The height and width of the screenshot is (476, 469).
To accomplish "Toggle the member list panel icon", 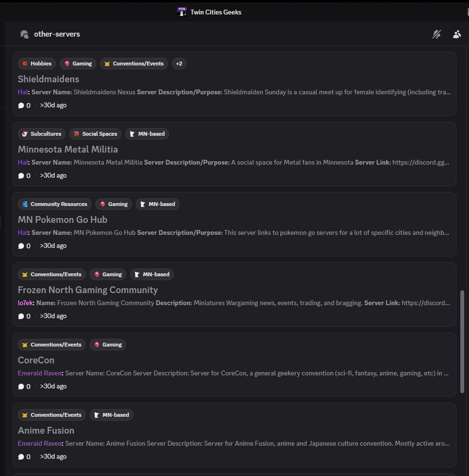I will pyautogui.click(x=456, y=34).
